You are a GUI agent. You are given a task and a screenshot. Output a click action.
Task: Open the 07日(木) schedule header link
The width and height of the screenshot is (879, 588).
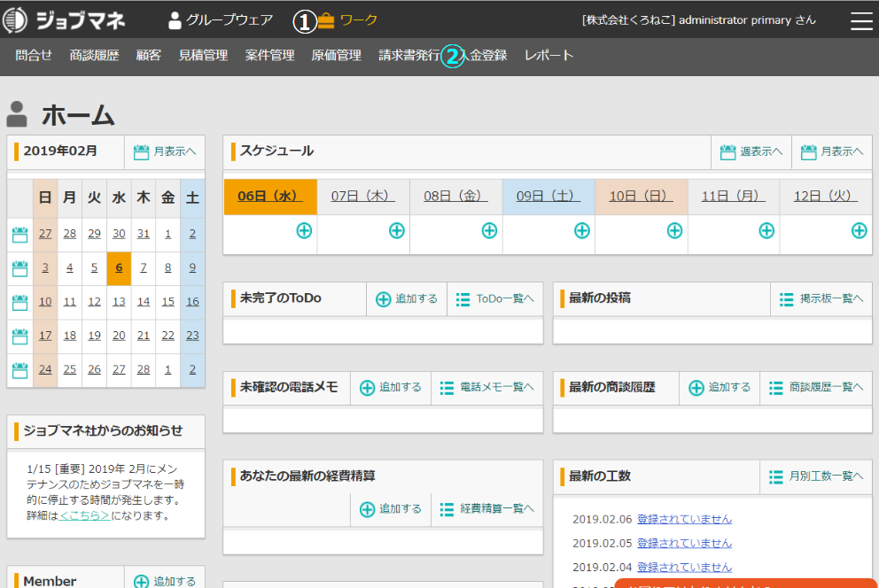point(362,196)
